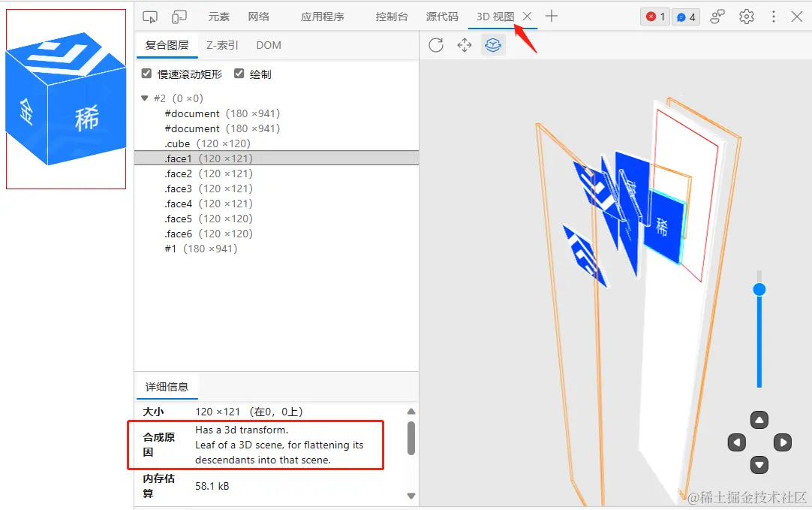The height and width of the screenshot is (510, 812).
Task: Click the left arrow view control
Action: click(736, 442)
